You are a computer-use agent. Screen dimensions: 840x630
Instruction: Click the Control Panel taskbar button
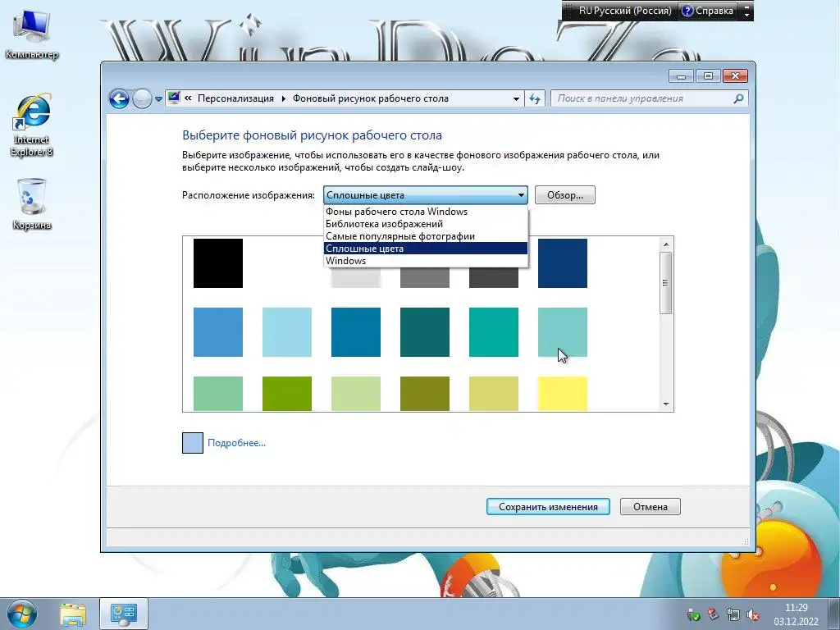tap(124, 614)
